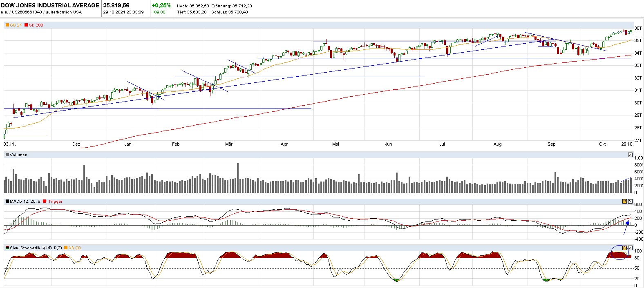Click the 34T price axis label
The image size is (644, 288).
[638, 53]
